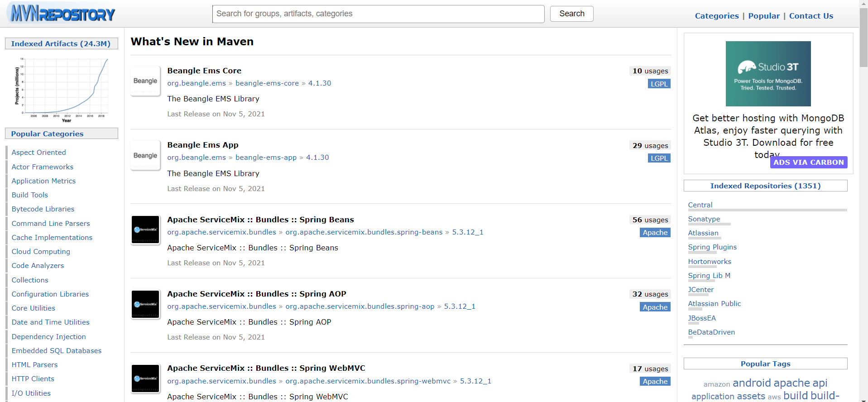The height and width of the screenshot is (402, 868).
Task: Open the Beangle Ems Core title
Action: tap(204, 71)
